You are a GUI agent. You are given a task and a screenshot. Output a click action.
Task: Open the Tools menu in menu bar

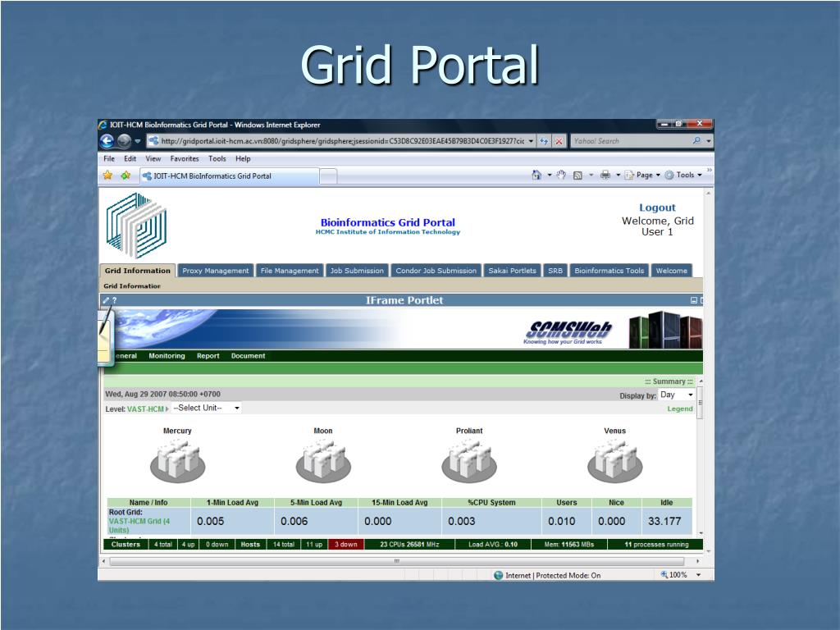coord(217,158)
